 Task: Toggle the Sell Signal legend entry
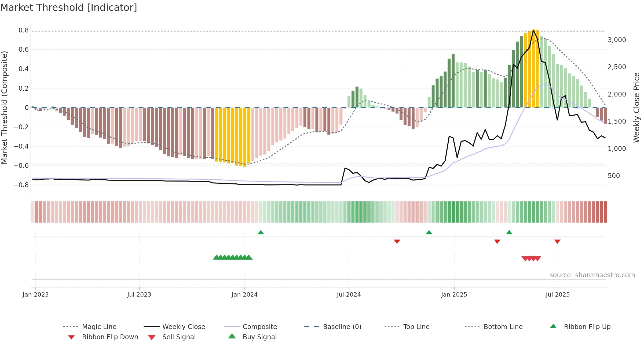(x=172, y=337)
